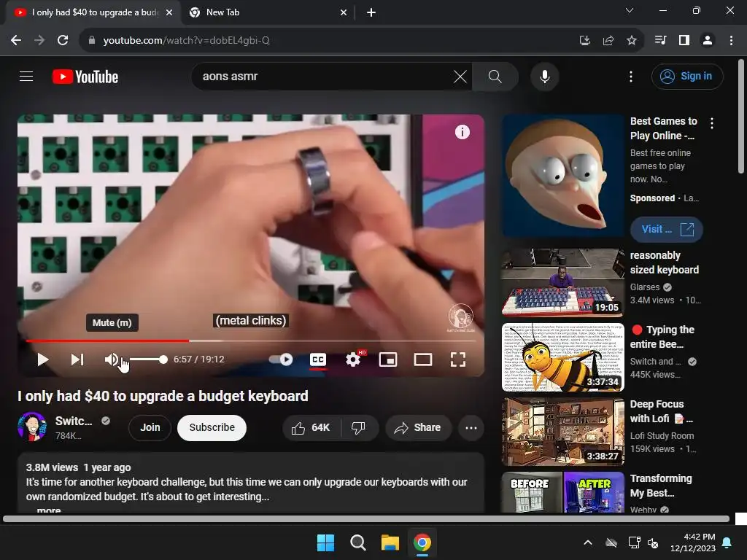Start voice search with the microphone
Image resolution: width=747 pixels, height=560 pixels.
(x=544, y=76)
